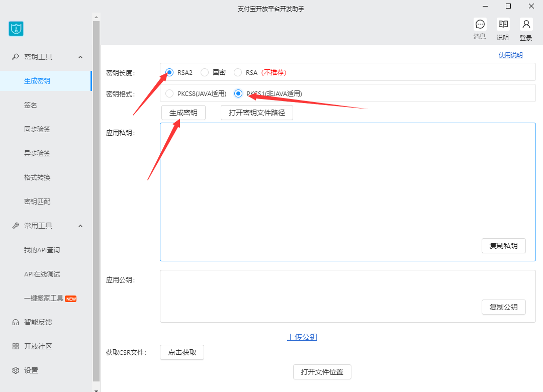543x392 pixels.
Task: Click the 复制私钥 button
Action: pyautogui.click(x=503, y=246)
